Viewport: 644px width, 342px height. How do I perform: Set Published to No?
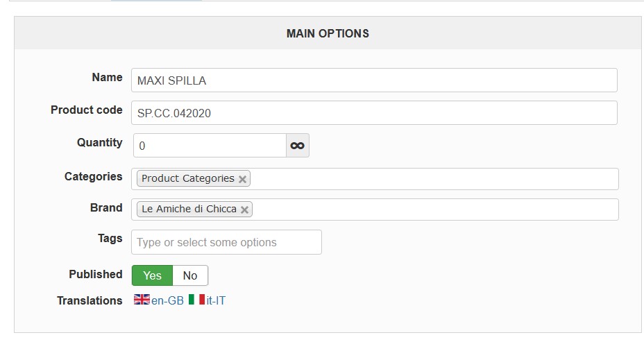(190, 275)
